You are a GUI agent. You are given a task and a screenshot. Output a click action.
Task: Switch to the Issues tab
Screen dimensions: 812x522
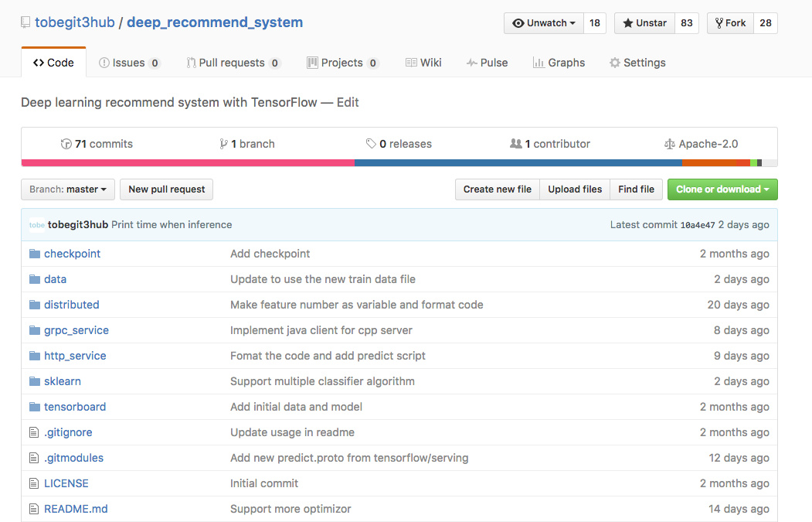click(x=130, y=63)
